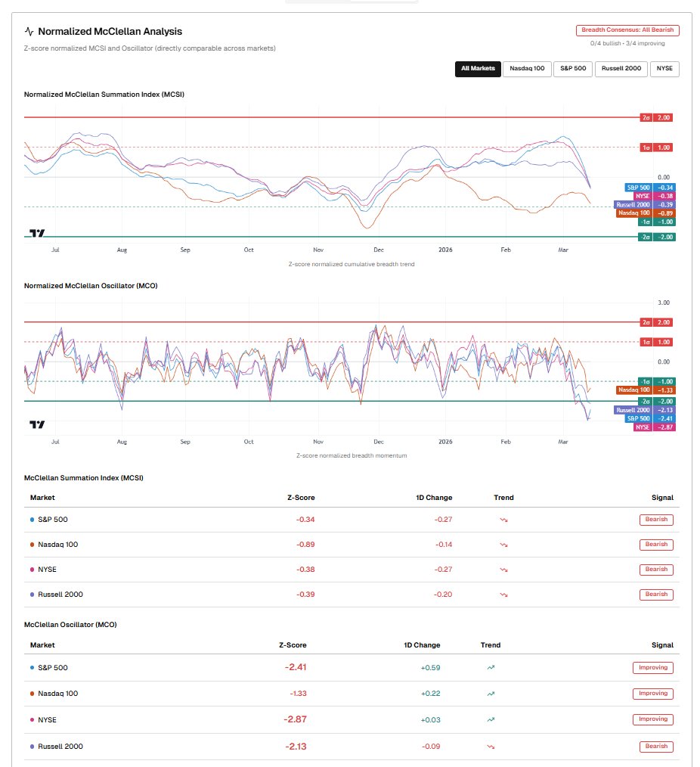Click the orange dot next to Nasdaq 100 in the MCO table
This screenshot has height=767, width=700.
(x=31, y=694)
